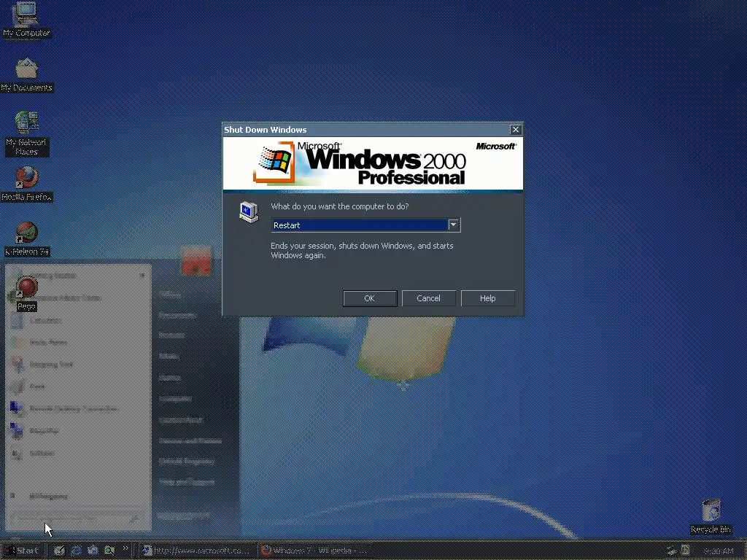This screenshot has height=560, width=747.
Task: Select the My Documents desktop icon
Action: pos(27,75)
